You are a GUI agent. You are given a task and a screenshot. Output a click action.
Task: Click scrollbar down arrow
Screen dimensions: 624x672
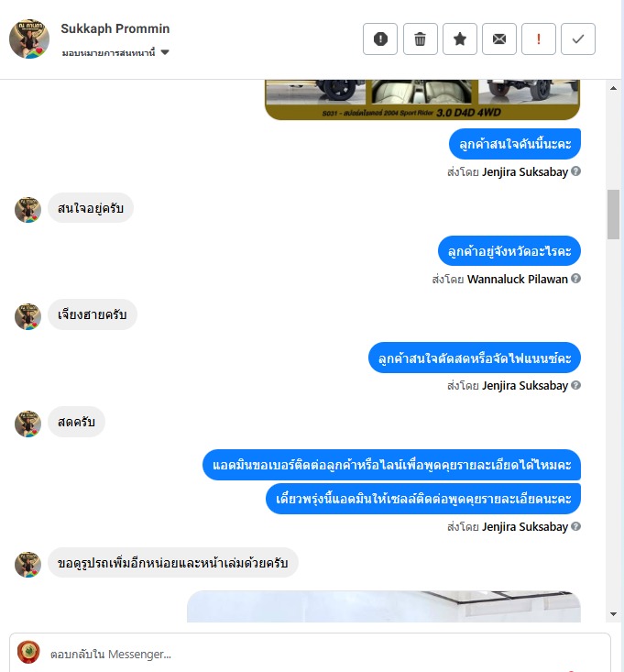point(613,614)
